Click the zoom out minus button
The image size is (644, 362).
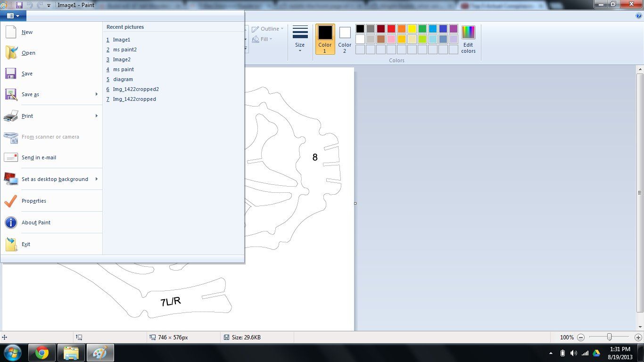pyautogui.click(x=581, y=337)
